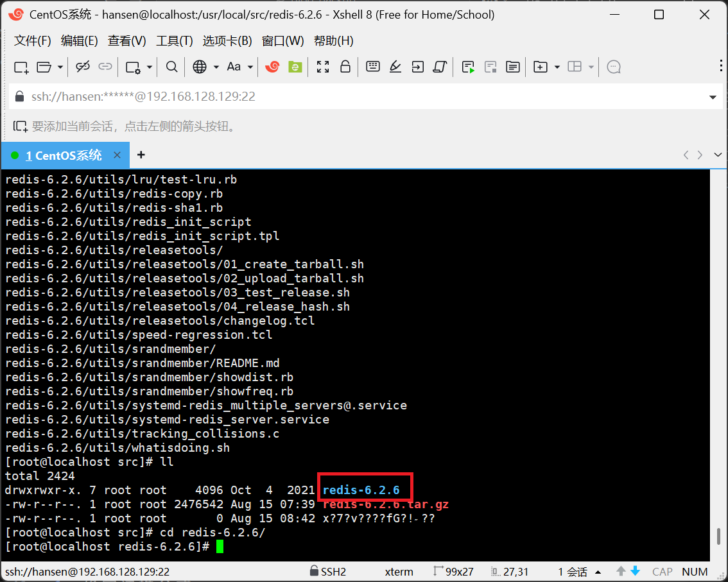The height and width of the screenshot is (582, 728).
Task: Click the padlock lock screen icon
Action: [x=345, y=67]
